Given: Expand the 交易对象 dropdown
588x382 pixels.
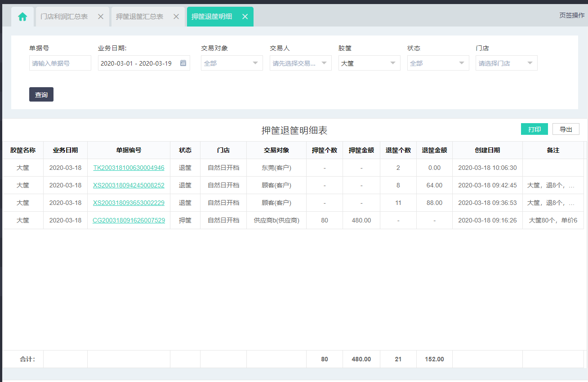Looking at the screenshot, I should (232, 63).
